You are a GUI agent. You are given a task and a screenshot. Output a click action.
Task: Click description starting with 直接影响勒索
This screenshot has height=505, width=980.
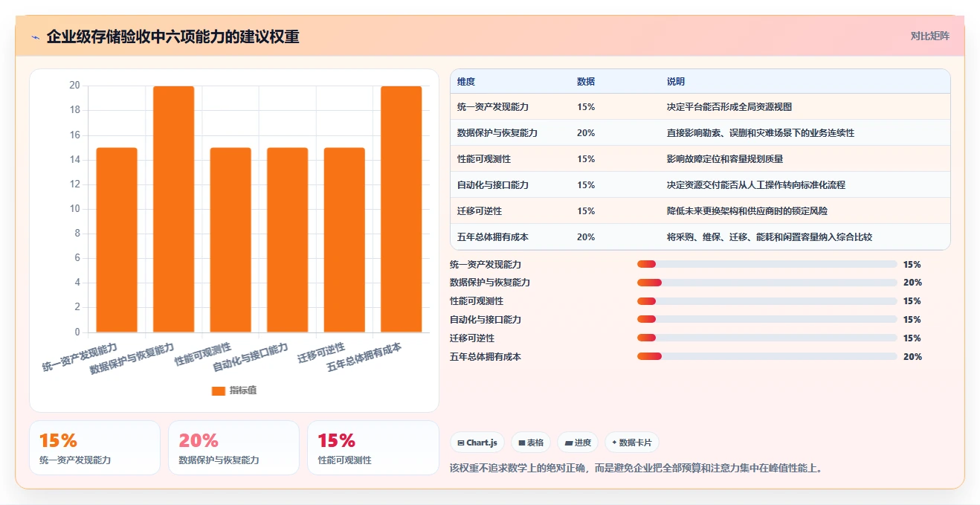(x=761, y=133)
